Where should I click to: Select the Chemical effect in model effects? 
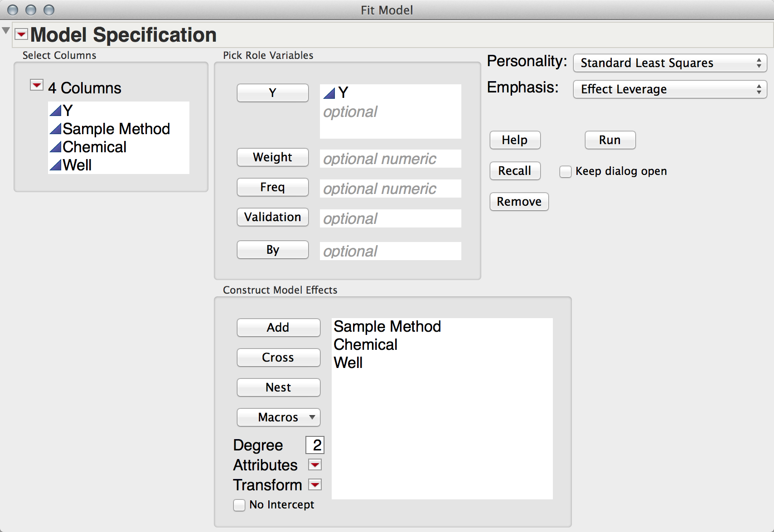tap(365, 345)
